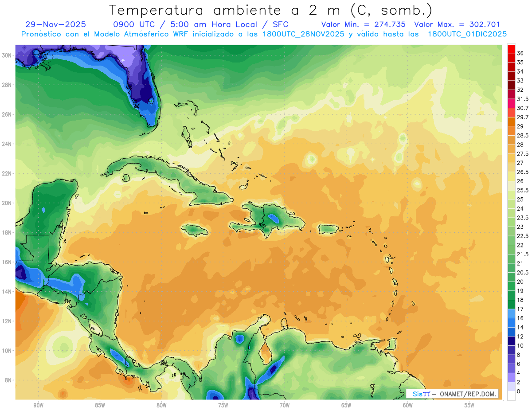
Task: Click the 85W longitude label
Action: coord(100,405)
